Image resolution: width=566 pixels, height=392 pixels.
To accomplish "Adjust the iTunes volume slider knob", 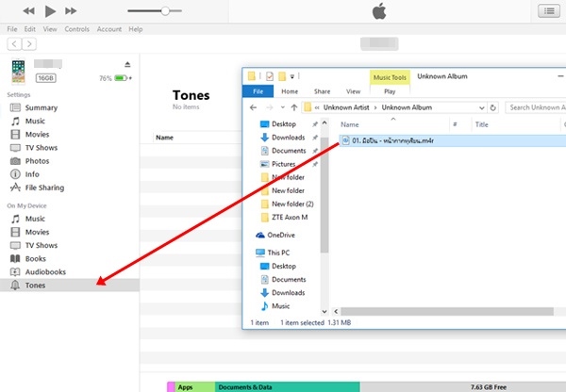I will point(165,10).
